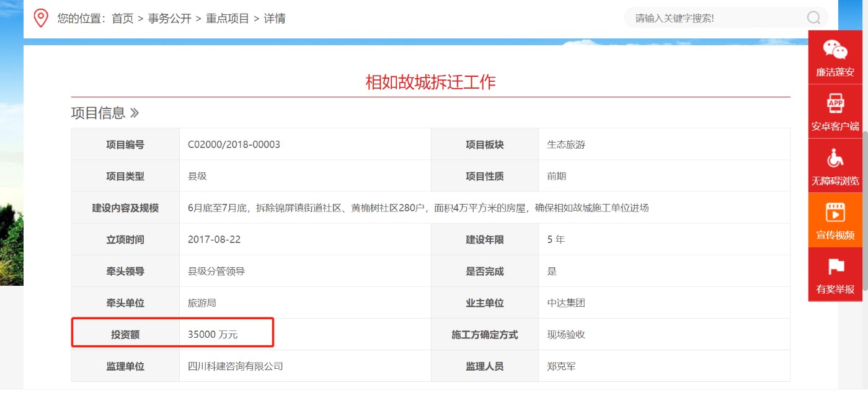
Task: Go to 首页 in the breadcrumb
Action: (x=122, y=19)
